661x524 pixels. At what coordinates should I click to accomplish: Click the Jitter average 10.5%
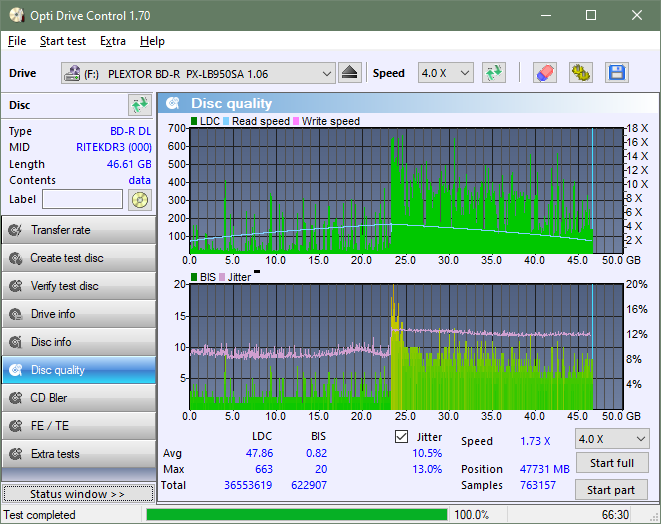click(x=427, y=453)
